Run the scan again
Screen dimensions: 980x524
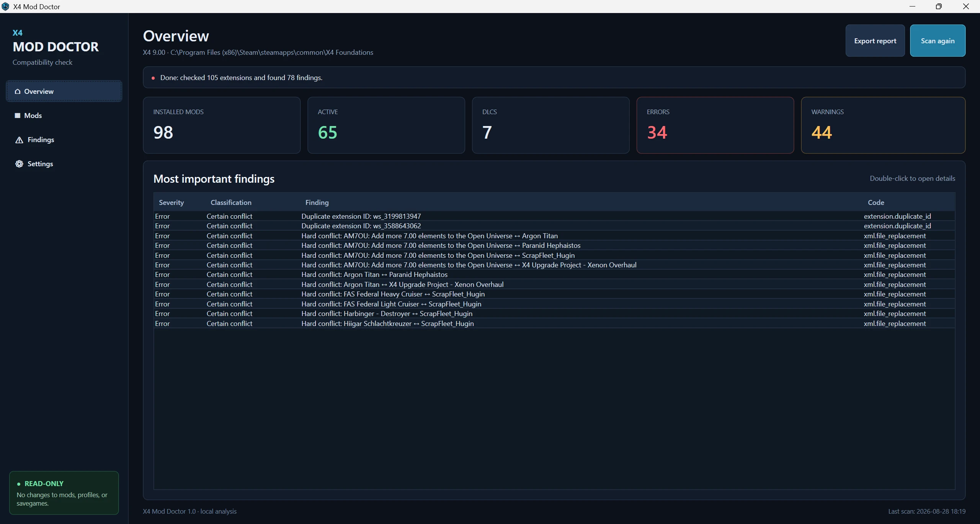(938, 41)
